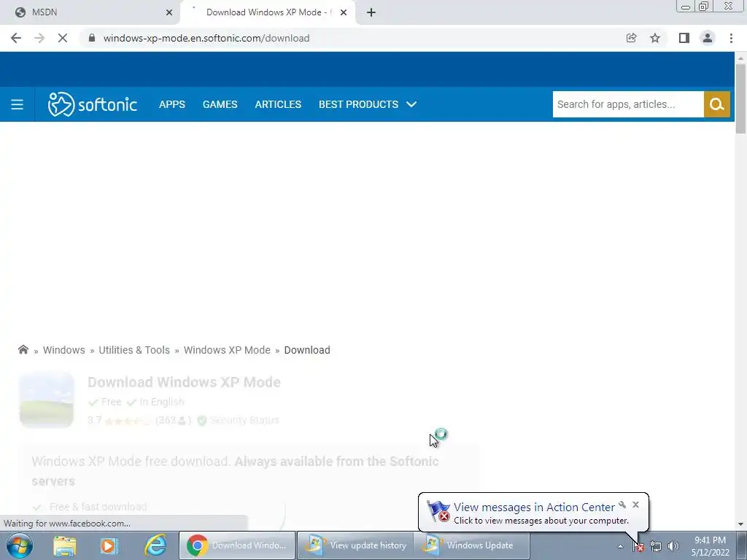This screenshot has width=747, height=560.
Task: Select the Download Windows XP Mode tab
Action: tap(268, 12)
